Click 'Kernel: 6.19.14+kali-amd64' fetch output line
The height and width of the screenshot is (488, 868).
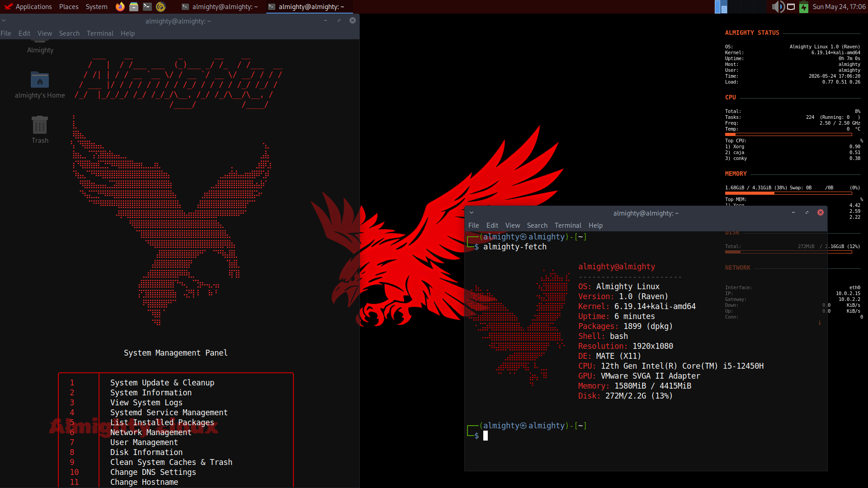[637, 306]
